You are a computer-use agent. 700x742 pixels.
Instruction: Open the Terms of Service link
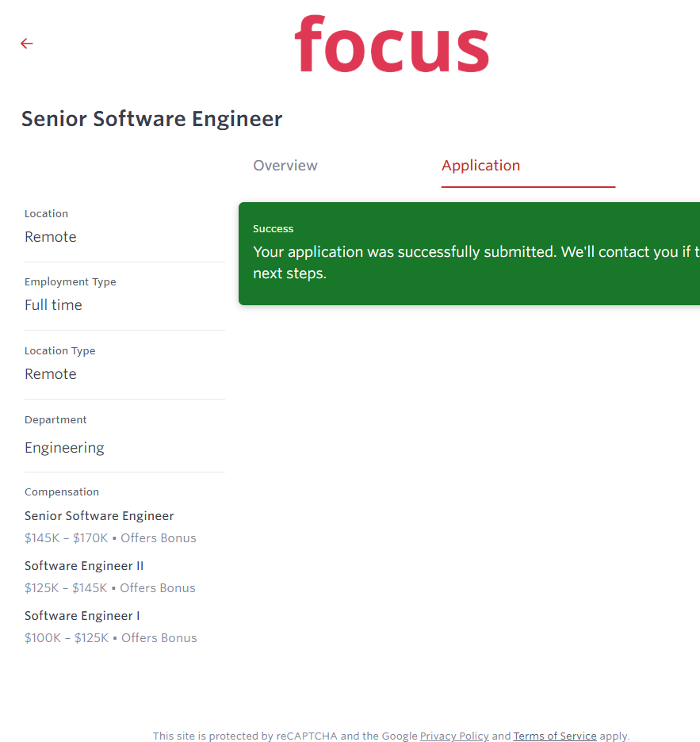pos(554,736)
